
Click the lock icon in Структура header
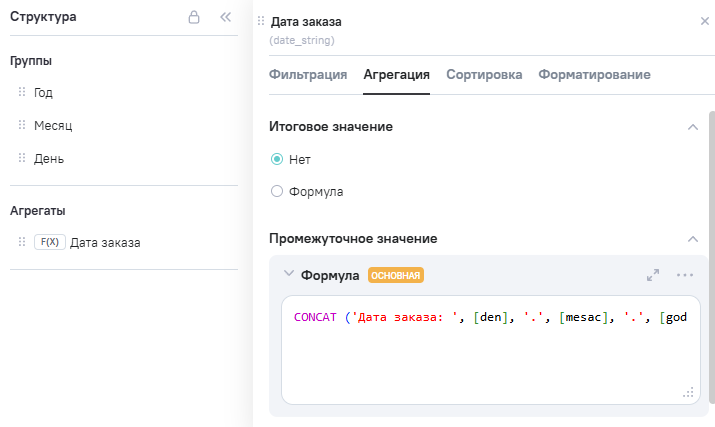[194, 17]
